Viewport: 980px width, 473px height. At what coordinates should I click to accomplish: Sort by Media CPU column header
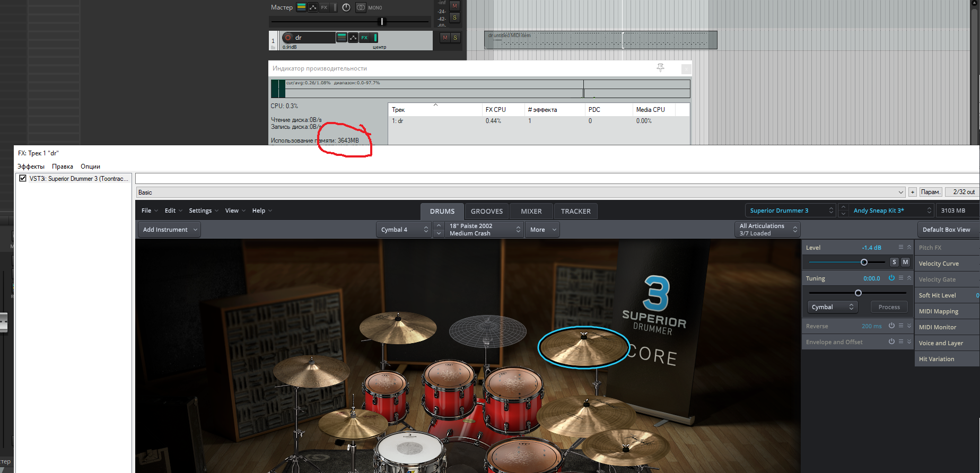point(654,110)
